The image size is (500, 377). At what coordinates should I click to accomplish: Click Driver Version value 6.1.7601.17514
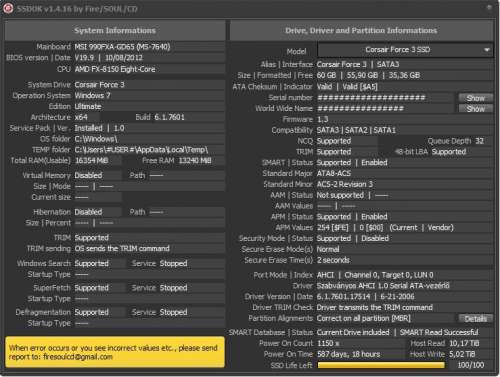343,297
